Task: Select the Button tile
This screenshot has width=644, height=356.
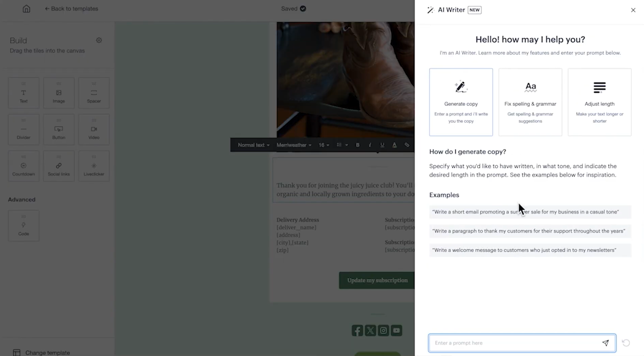Action: [x=59, y=129]
